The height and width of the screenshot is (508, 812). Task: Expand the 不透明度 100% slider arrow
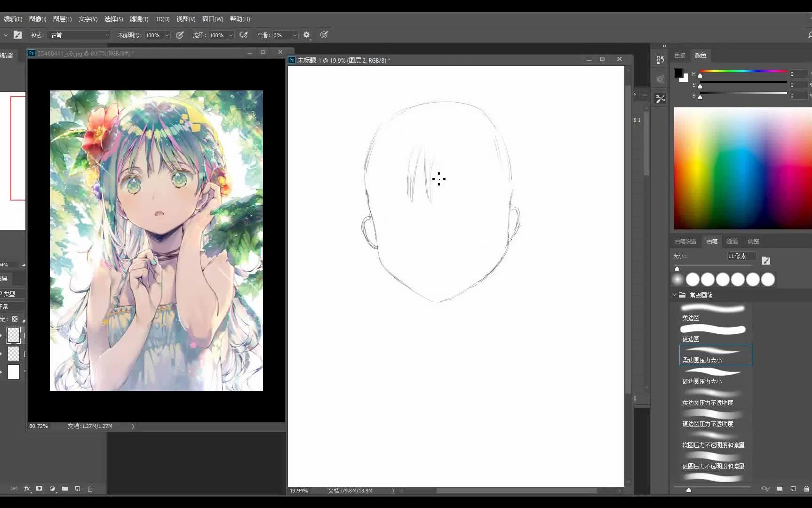pyautogui.click(x=167, y=35)
